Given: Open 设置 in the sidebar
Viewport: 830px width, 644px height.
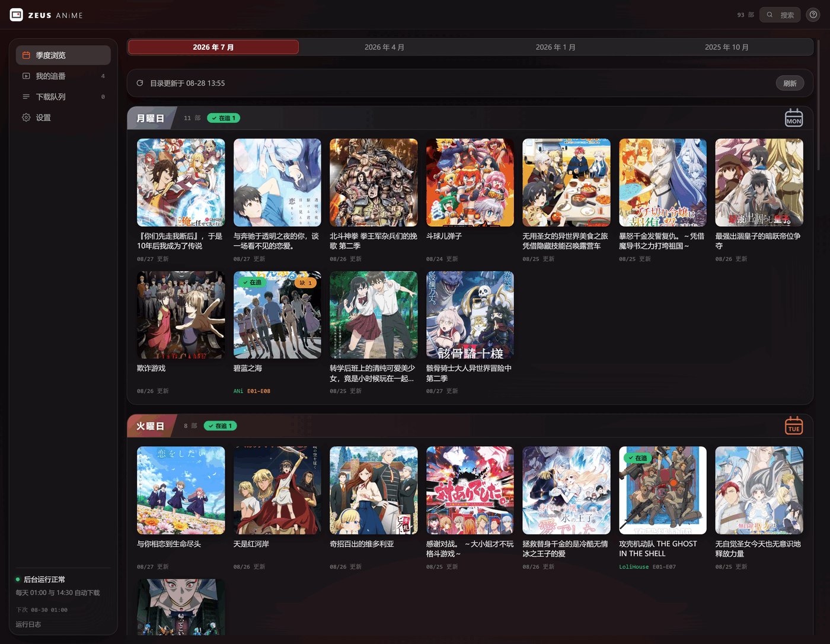Looking at the screenshot, I should coord(63,117).
